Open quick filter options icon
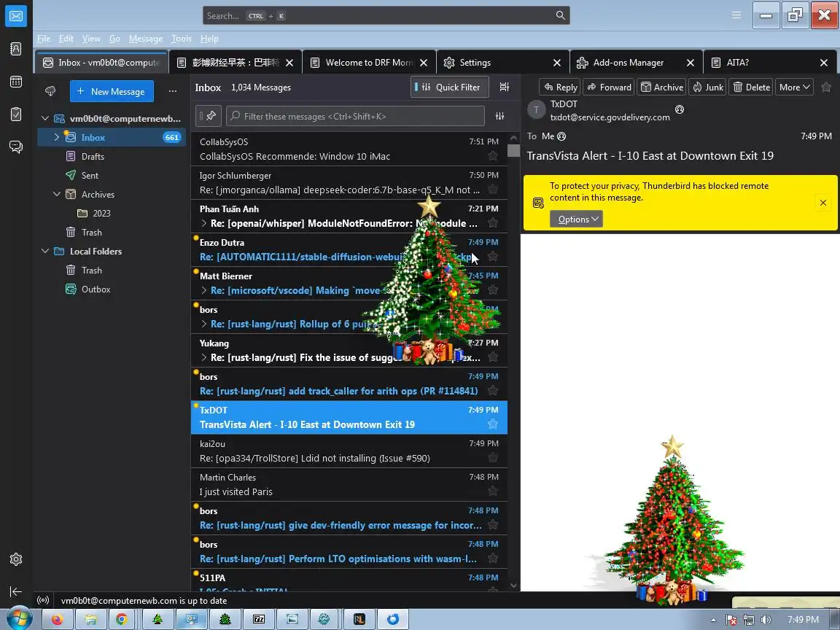Screen dimensions: 840x630 (499, 116)
